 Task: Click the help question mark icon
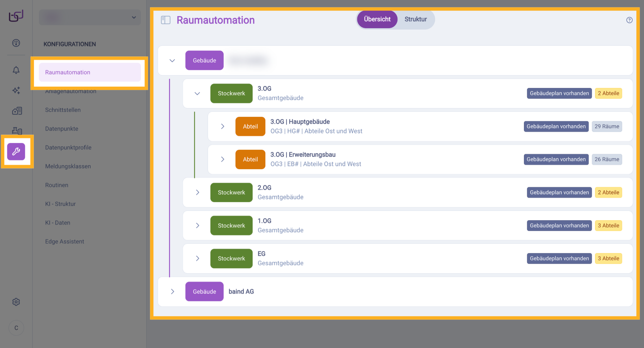629,20
